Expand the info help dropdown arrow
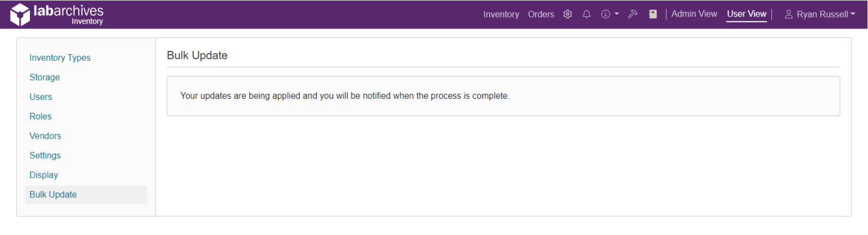 (617, 14)
